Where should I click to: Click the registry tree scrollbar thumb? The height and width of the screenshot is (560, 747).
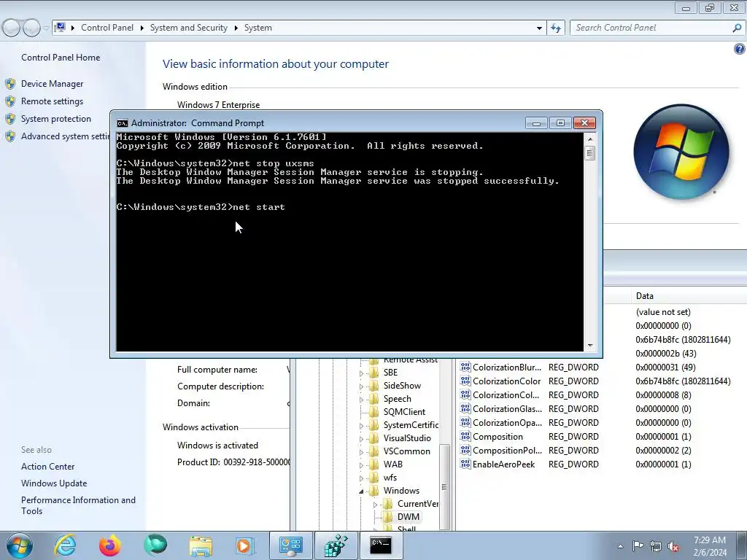(444, 486)
